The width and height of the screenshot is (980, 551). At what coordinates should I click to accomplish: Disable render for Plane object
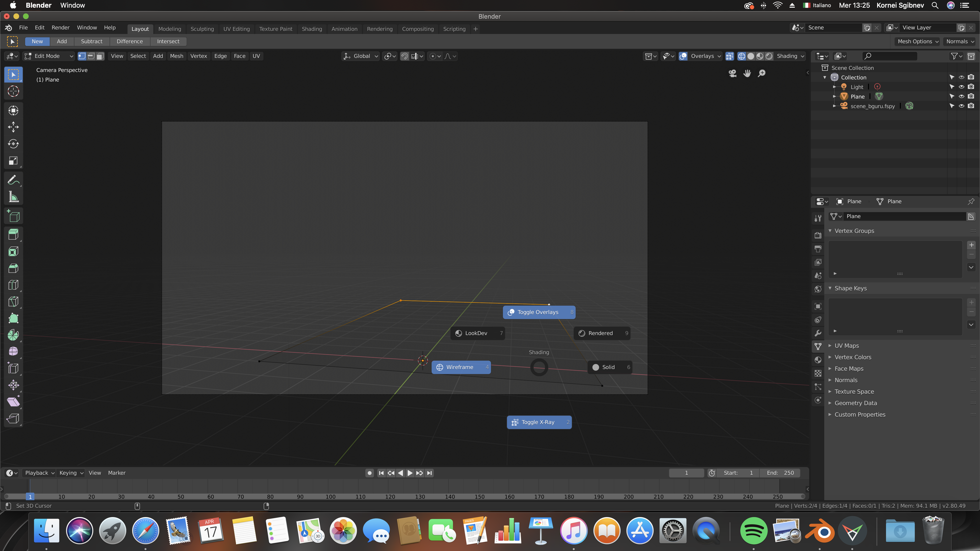(971, 96)
